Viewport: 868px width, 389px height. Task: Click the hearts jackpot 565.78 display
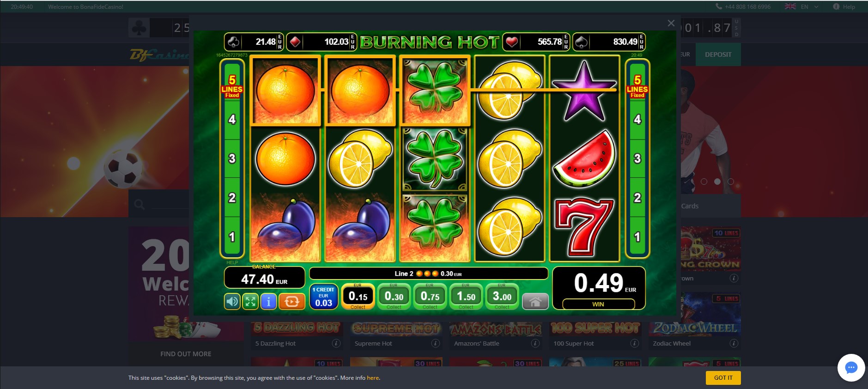pos(536,42)
